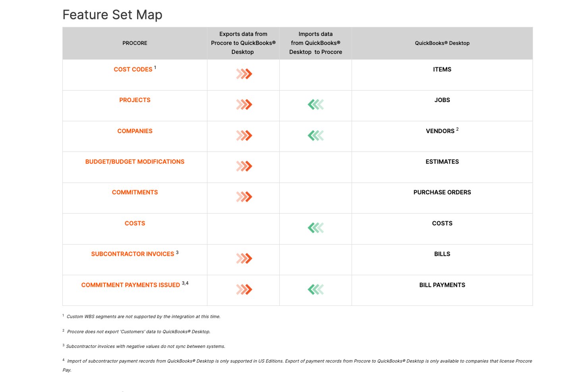Image resolution: width=588 pixels, height=392 pixels.
Task: Click the orange export arrow in Companies row
Action: coord(244,135)
